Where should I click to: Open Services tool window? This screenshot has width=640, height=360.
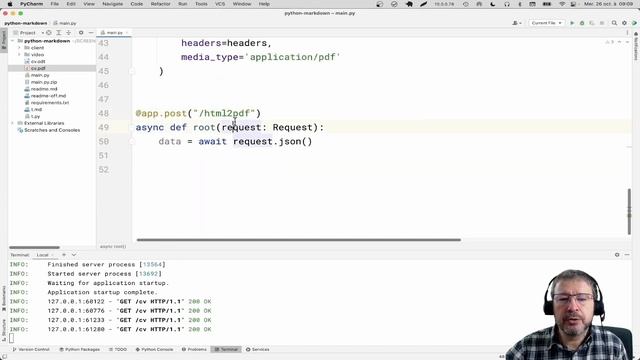(x=257, y=349)
